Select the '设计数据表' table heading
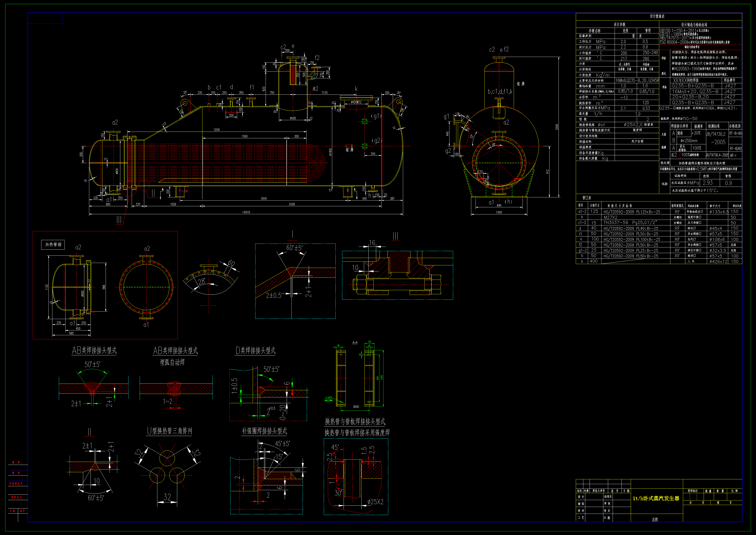Screen dimensions: 756x535 (x=657, y=16)
